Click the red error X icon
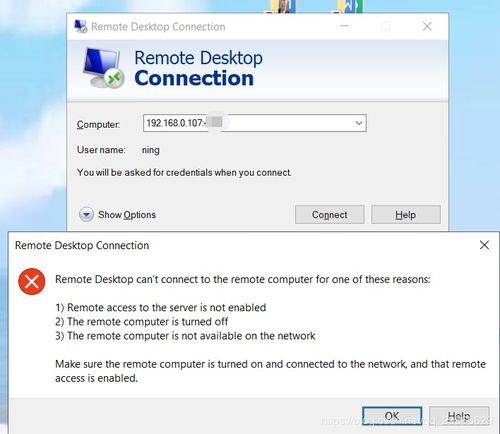500x434 pixels. click(x=32, y=282)
